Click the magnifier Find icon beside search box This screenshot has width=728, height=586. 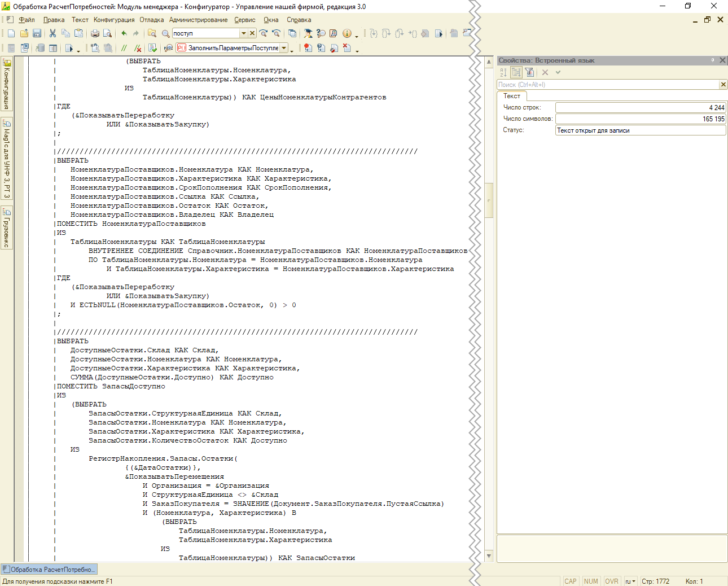165,33
